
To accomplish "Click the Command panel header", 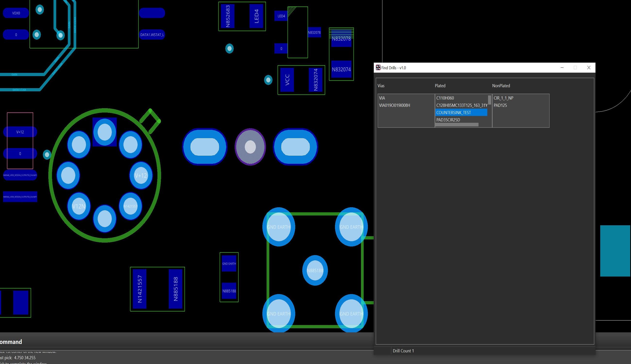I will (x=11, y=342).
